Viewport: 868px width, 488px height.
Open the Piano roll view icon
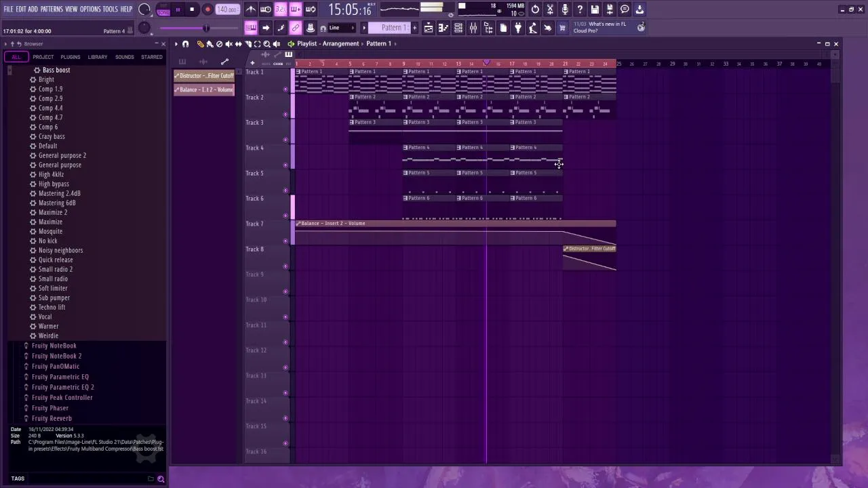(x=443, y=28)
